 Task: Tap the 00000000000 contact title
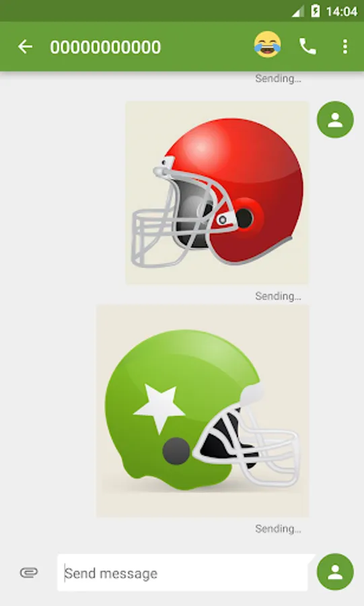[106, 47]
